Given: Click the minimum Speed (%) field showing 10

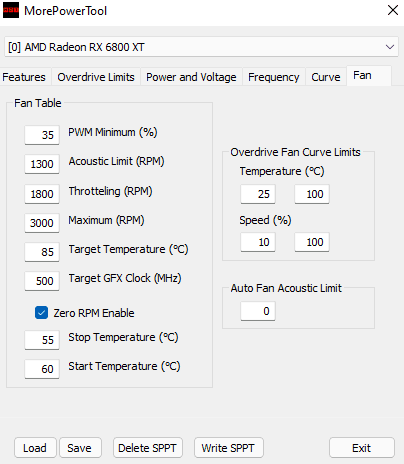Looking at the screenshot, I should point(258,242).
